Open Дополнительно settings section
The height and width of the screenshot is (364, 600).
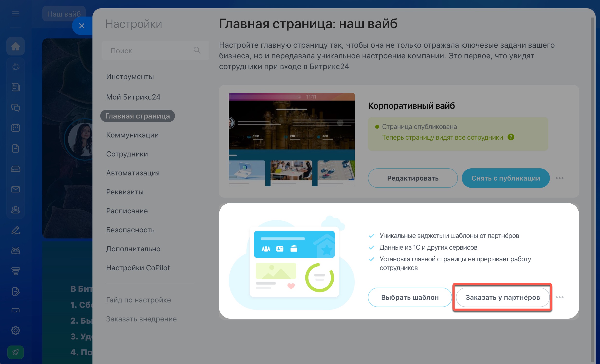click(x=133, y=249)
